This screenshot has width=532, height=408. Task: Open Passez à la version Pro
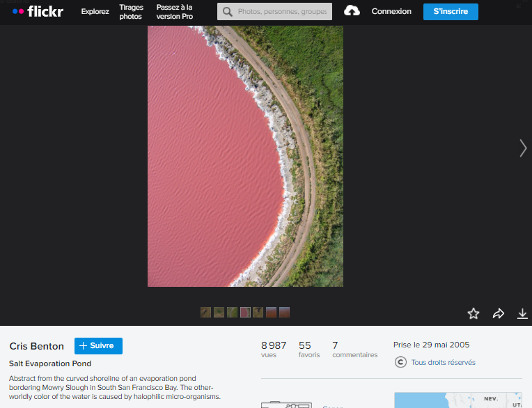174,12
